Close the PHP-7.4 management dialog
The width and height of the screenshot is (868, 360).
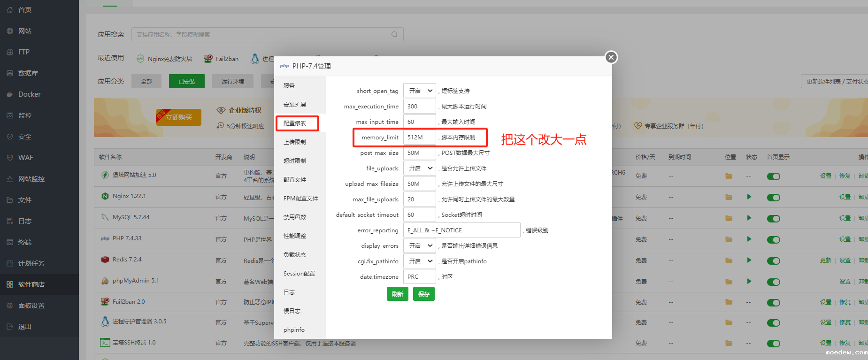[611, 57]
